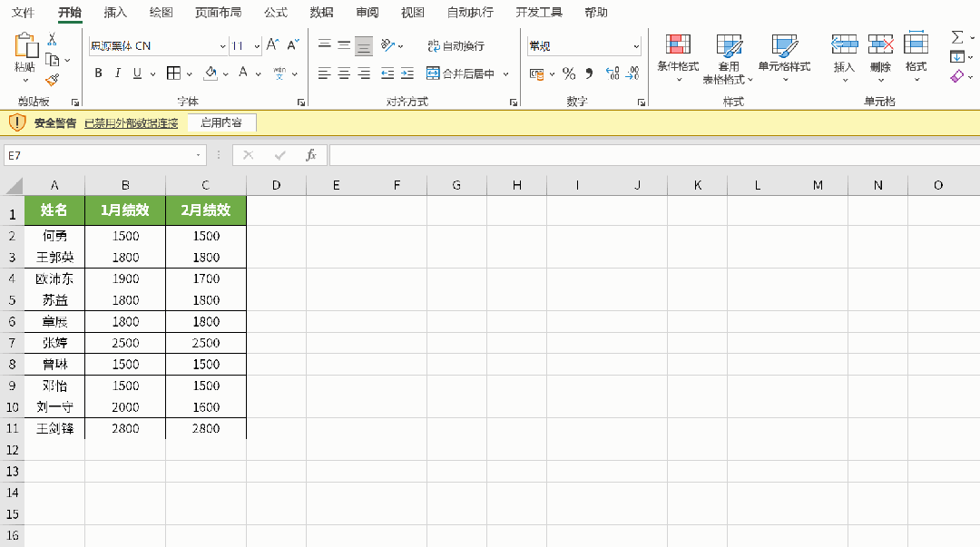The height and width of the screenshot is (547, 980).
Task: Increase font size with larger A icon
Action: [x=272, y=45]
